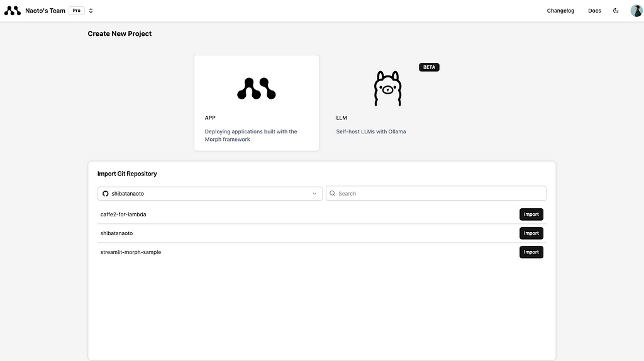Select the APP project card
644x361 pixels.
point(257,103)
